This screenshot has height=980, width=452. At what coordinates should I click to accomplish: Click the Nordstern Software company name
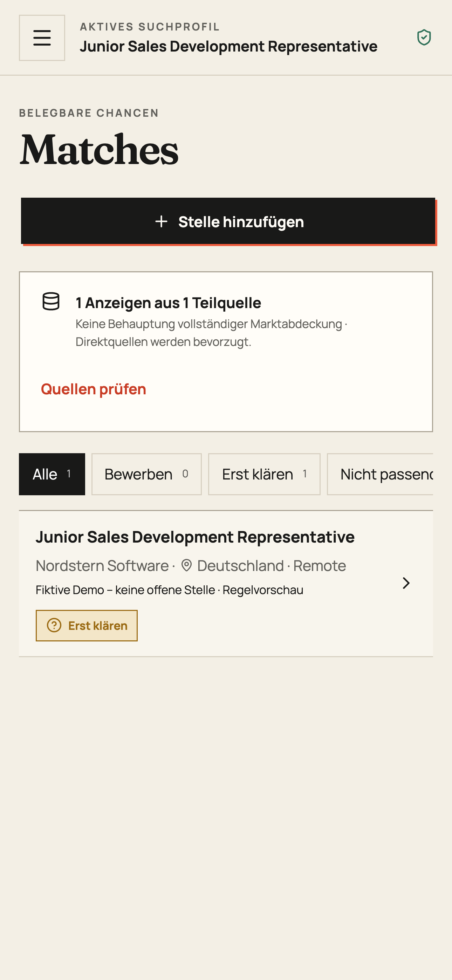coord(102,566)
